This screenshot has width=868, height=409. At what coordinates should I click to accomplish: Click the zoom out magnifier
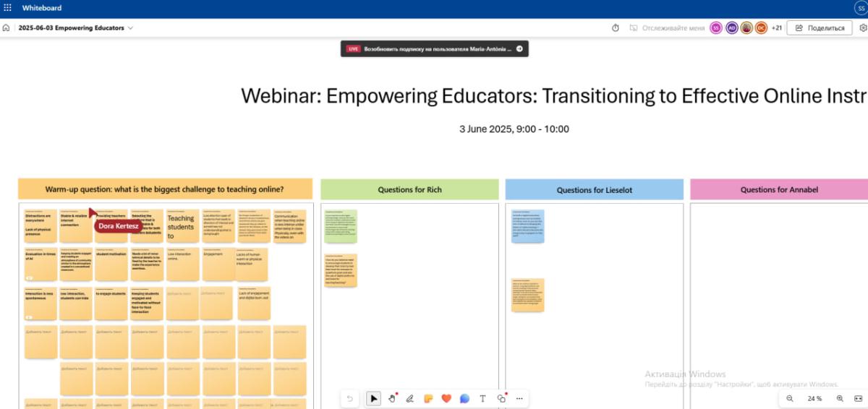pyautogui.click(x=790, y=398)
